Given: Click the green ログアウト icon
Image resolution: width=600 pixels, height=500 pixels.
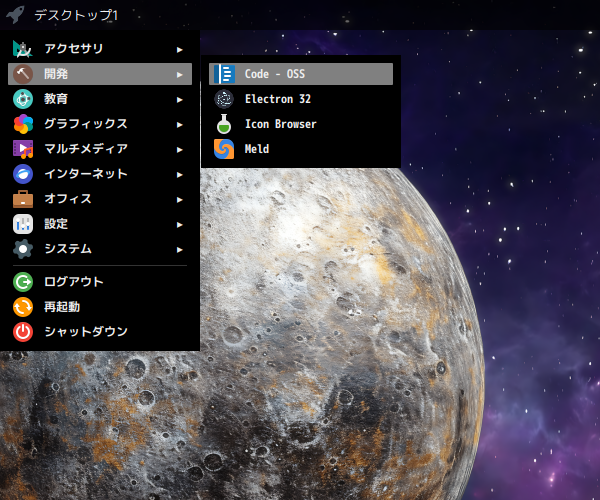Looking at the screenshot, I should 23,282.
